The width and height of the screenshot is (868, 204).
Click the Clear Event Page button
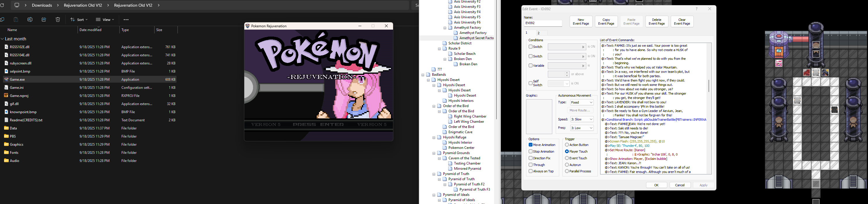tap(682, 21)
